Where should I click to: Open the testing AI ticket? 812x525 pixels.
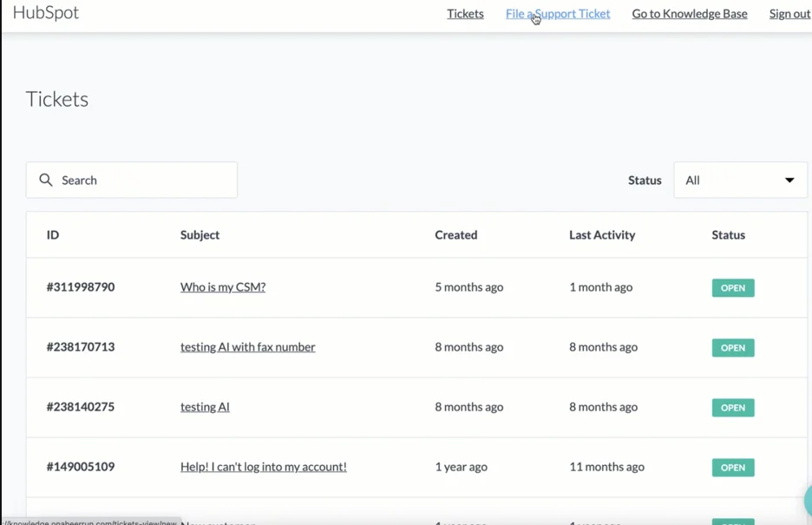[205, 406]
